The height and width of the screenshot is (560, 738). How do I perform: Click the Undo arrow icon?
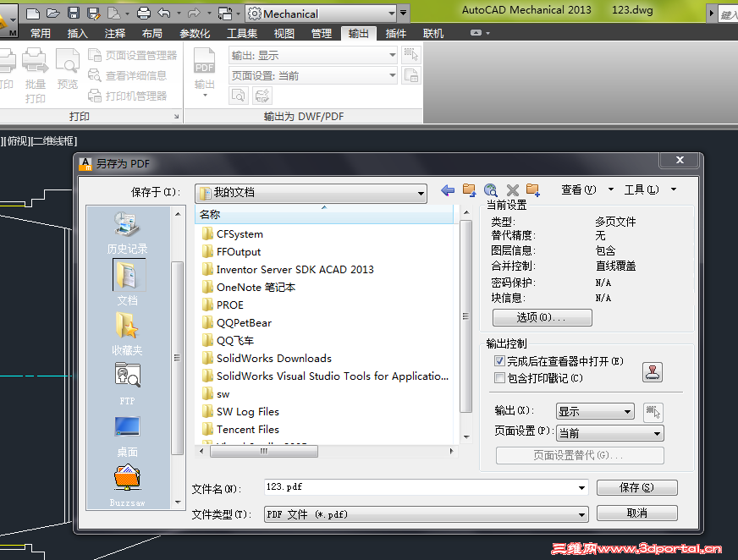click(164, 14)
